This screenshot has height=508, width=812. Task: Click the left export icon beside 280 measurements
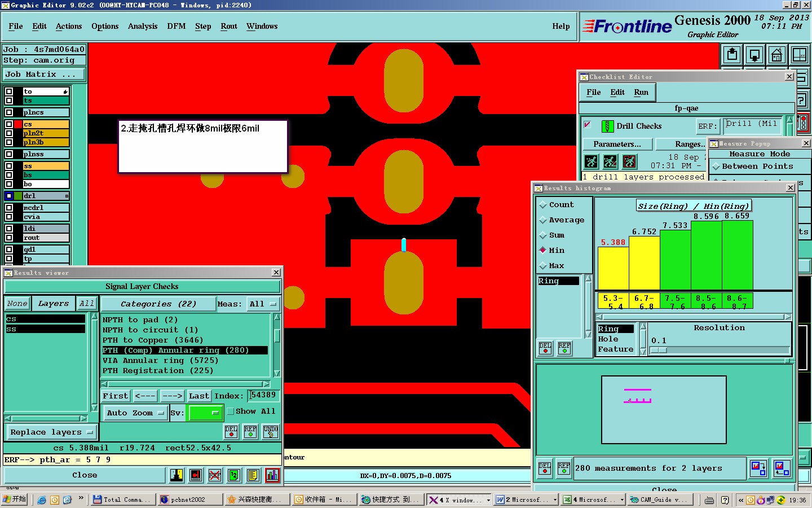point(758,468)
